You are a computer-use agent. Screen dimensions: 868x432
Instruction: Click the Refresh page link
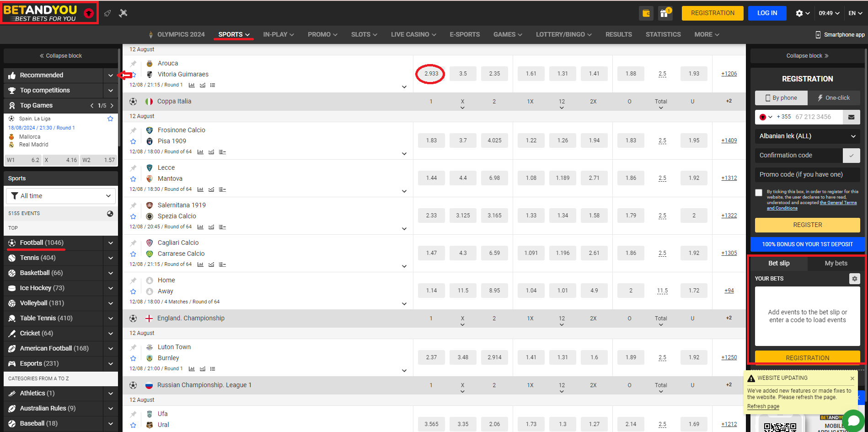[763, 406]
